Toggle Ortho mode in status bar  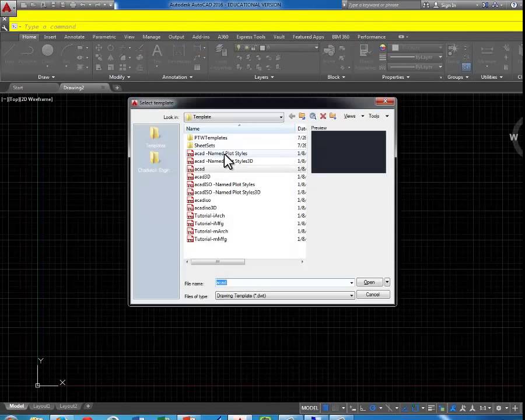363,408
